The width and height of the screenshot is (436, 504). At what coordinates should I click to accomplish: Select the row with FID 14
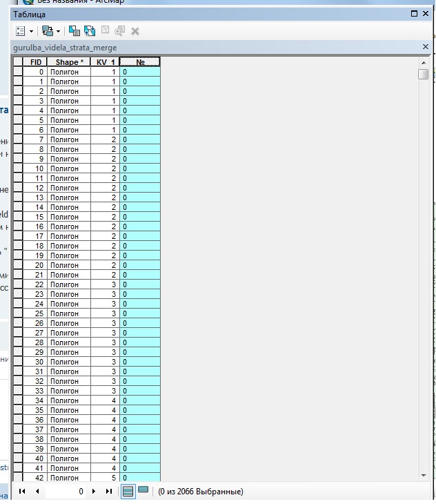coord(18,207)
